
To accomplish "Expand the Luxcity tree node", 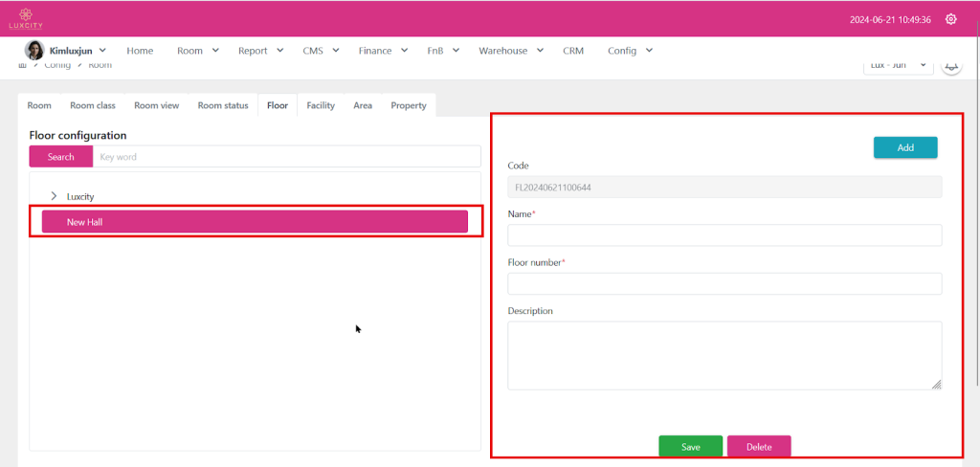I will coord(54,196).
